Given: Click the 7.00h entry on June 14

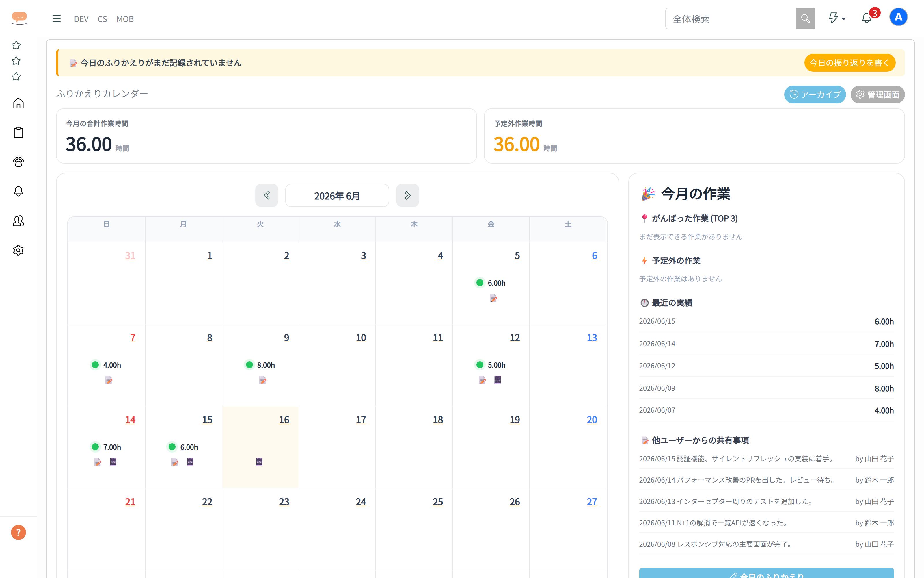Looking at the screenshot, I should point(106,447).
